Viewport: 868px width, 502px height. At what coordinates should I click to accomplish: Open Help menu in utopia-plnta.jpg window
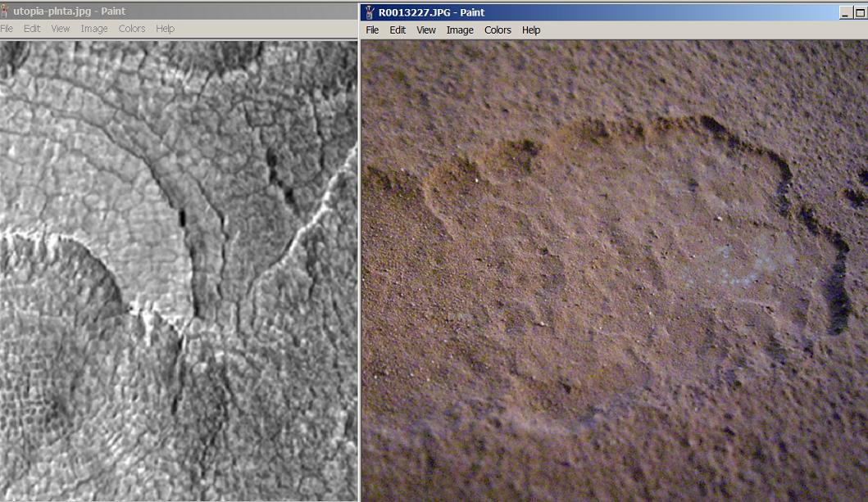point(165,28)
